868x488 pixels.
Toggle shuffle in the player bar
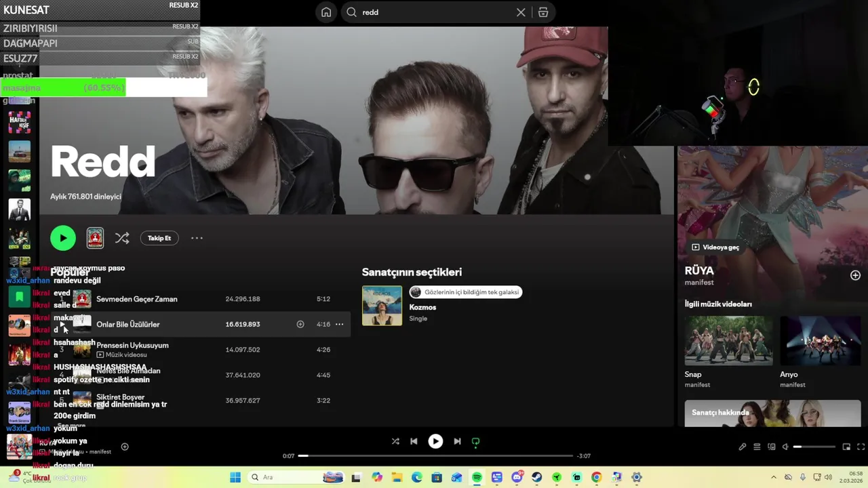(395, 441)
